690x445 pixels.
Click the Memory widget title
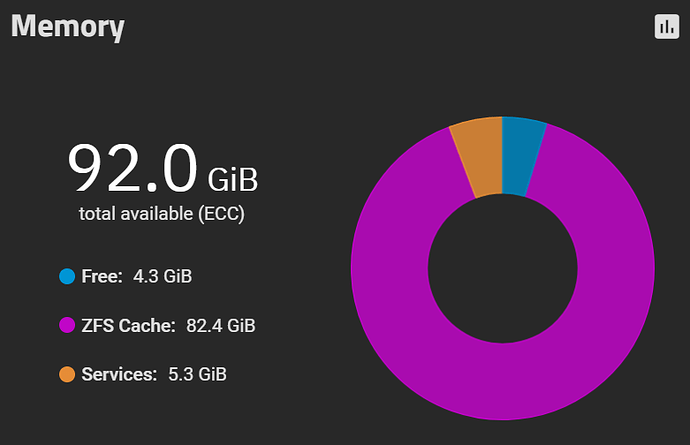[68, 27]
